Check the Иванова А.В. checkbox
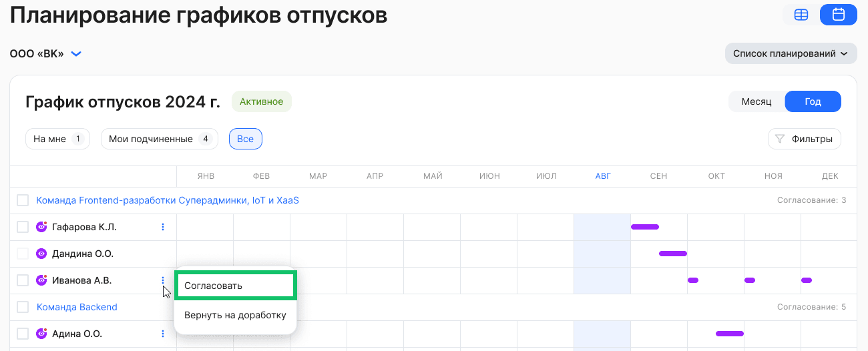This screenshot has width=868, height=351. click(23, 280)
